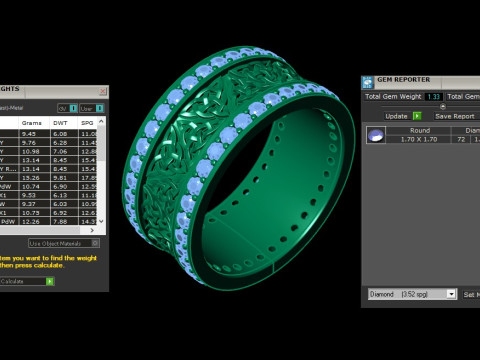This screenshot has width=480, height=360.
Task: Click weights table scroll-right arrow
Action: point(92,230)
